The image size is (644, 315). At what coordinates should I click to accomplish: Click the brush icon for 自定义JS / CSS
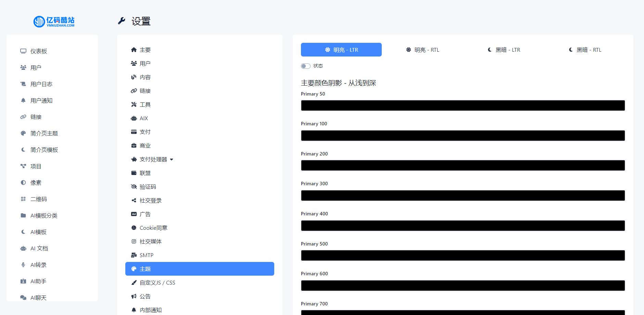click(134, 282)
